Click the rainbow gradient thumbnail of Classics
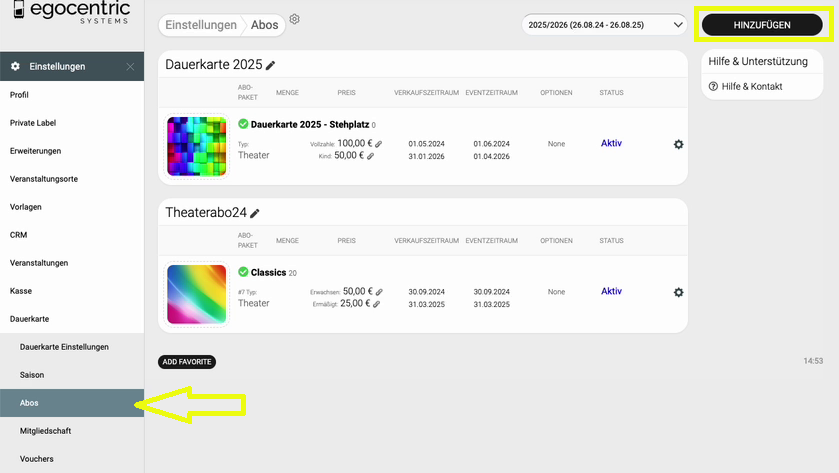 (196, 294)
